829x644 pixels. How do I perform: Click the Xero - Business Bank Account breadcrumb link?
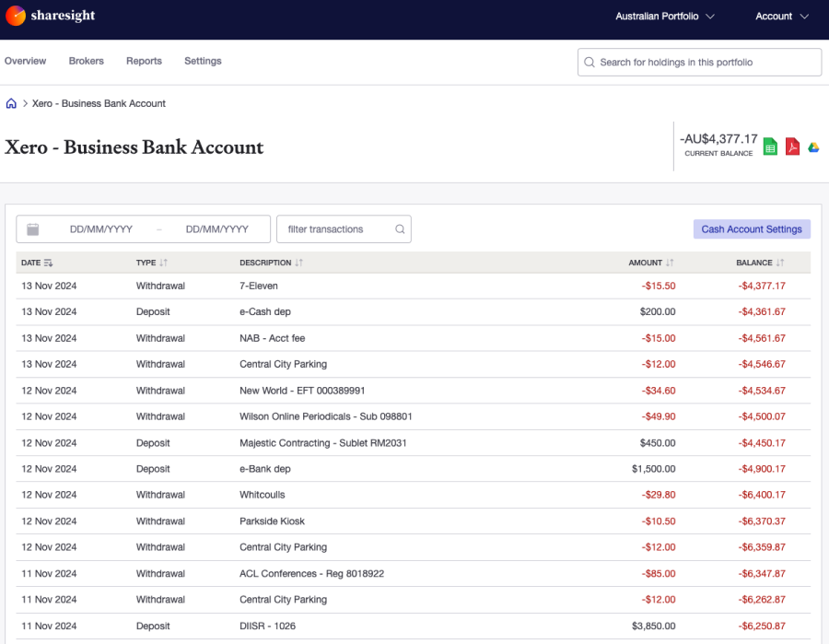[x=97, y=103]
